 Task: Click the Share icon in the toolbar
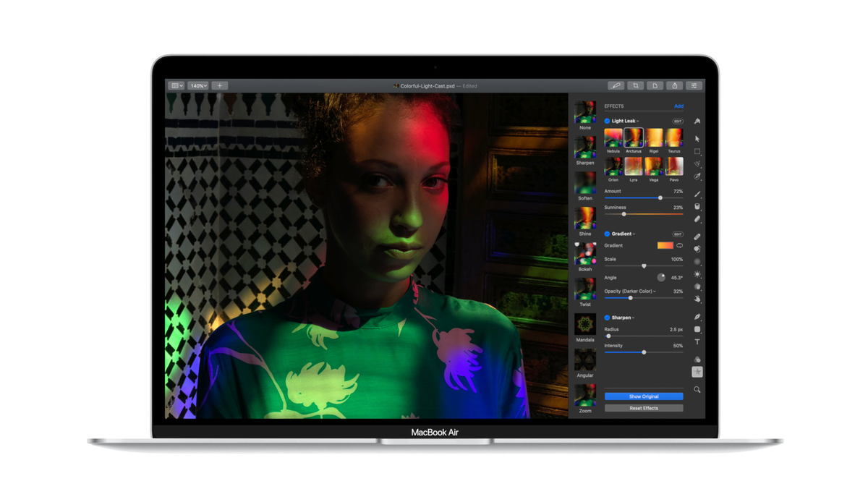673,85
